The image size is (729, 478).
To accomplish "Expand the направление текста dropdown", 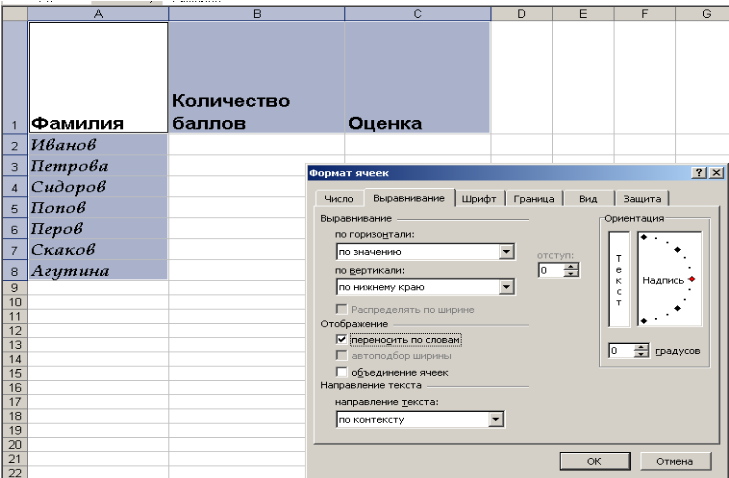I will tap(495, 419).
